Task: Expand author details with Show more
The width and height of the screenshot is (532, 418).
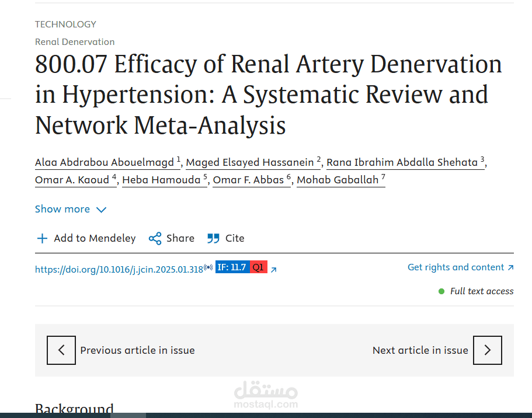Action: pyautogui.click(x=71, y=210)
